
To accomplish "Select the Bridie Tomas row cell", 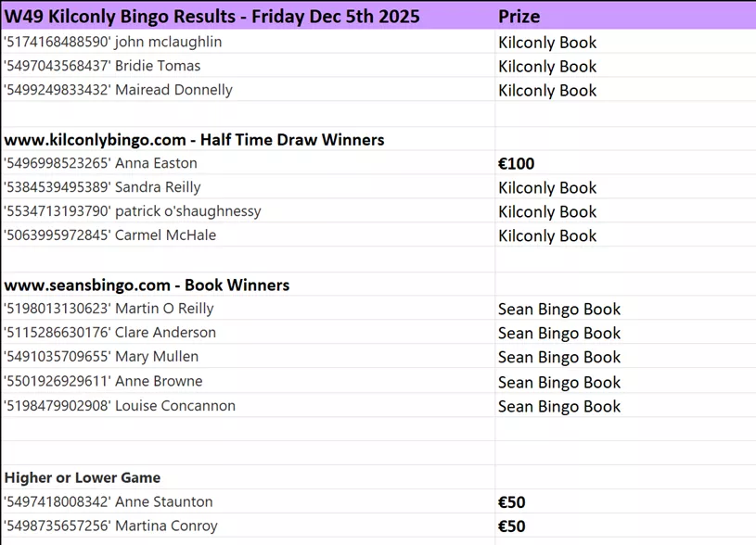I will [x=103, y=66].
